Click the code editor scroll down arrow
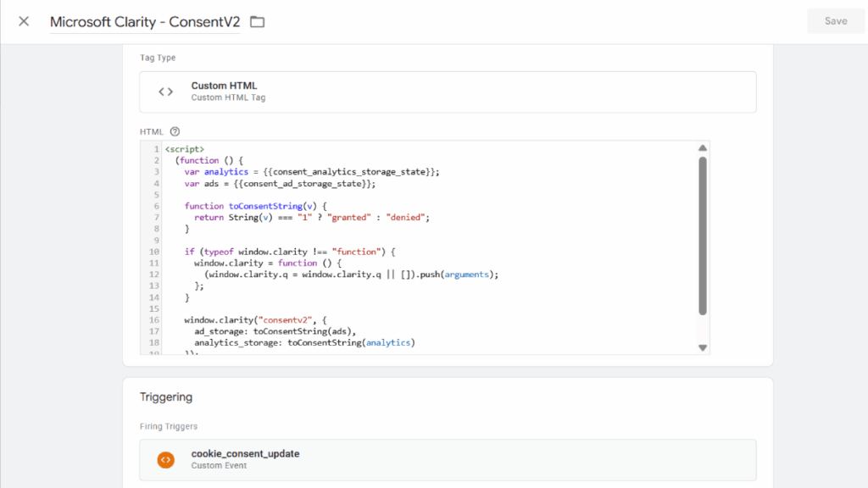 click(x=703, y=348)
